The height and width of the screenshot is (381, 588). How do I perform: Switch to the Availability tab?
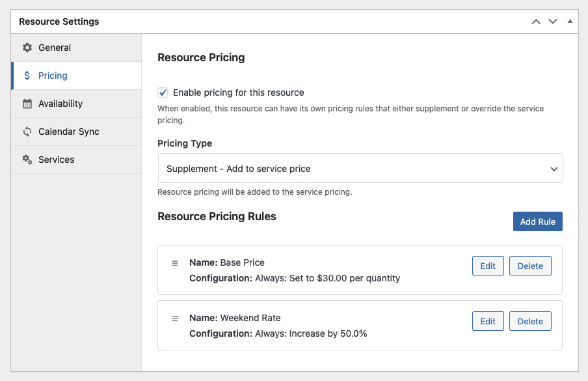tap(60, 104)
